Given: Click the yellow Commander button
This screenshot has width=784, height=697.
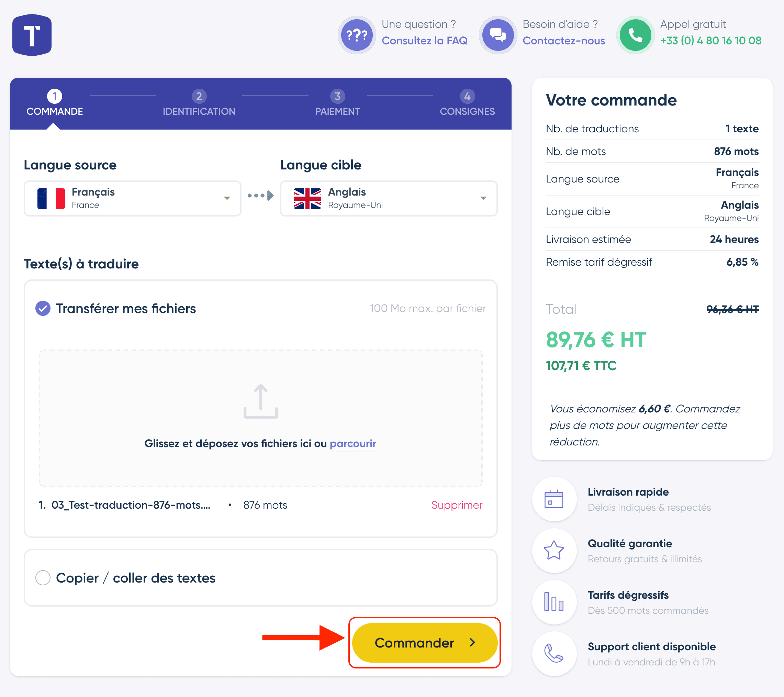Looking at the screenshot, I should pos(425,642).
